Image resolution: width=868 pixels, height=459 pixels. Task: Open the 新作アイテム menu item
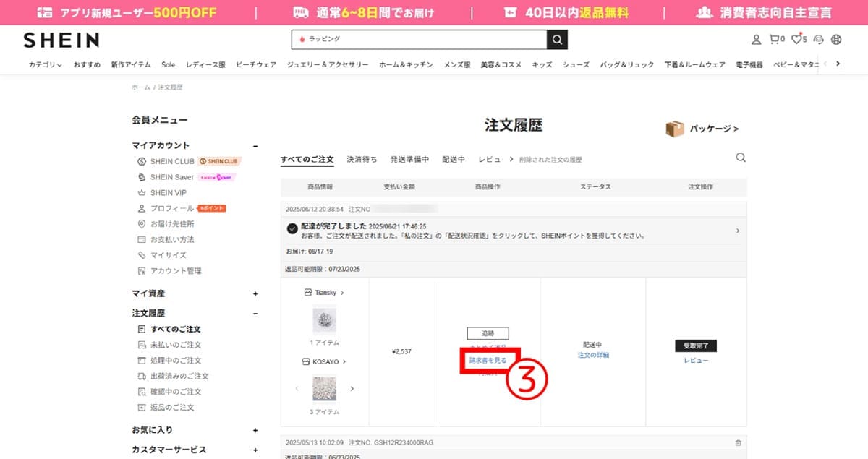point(131,64)
